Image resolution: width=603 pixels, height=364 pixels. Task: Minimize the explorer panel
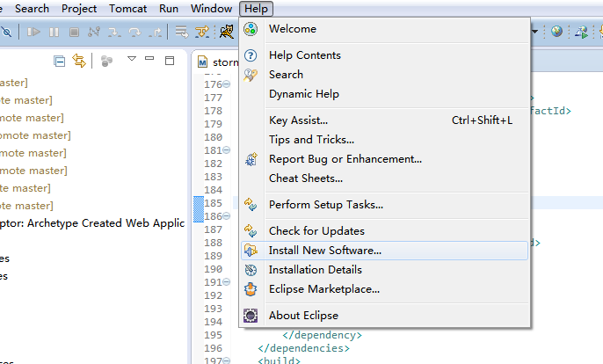pyautogui.click(x=149, y=59)
